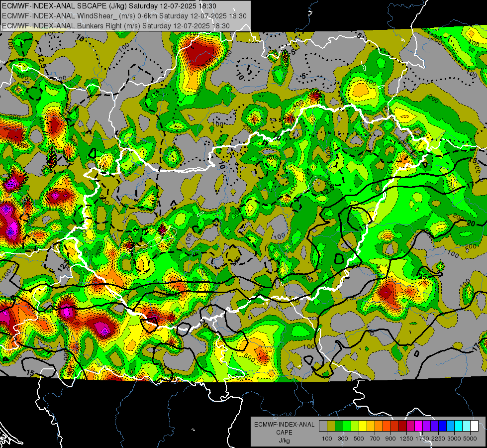Click the SBCAPE title line in header
The image size is (487, 448).
click(x=109, y=6)
